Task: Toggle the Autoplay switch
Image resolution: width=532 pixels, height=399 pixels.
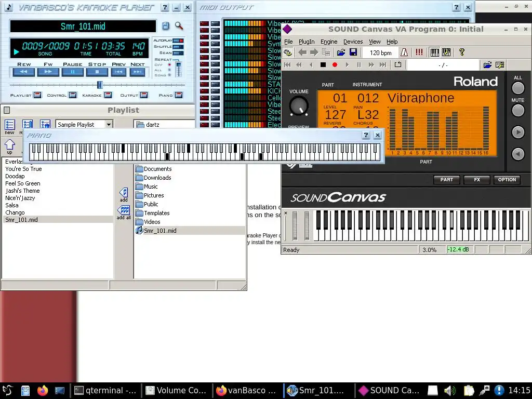Action: point(178,41)
